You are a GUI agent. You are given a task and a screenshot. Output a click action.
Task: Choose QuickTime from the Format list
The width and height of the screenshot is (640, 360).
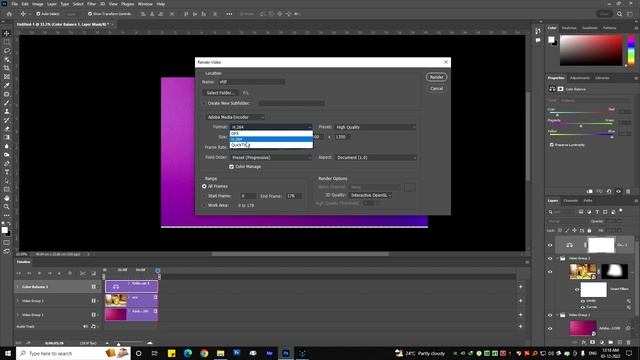271,145
